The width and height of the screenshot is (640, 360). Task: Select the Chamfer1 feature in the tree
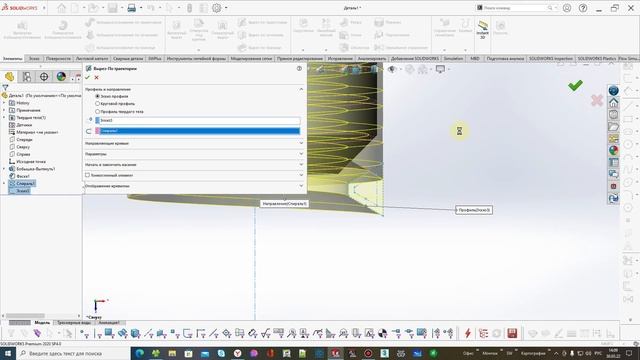click(19, 176)
